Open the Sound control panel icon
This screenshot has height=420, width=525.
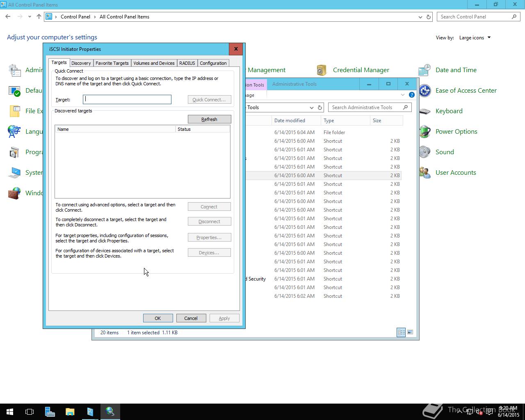425,152
